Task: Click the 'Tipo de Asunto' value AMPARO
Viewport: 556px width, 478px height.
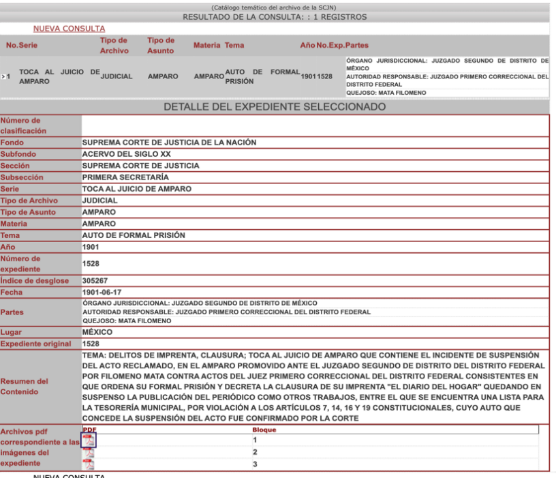Action: [99, 212]
